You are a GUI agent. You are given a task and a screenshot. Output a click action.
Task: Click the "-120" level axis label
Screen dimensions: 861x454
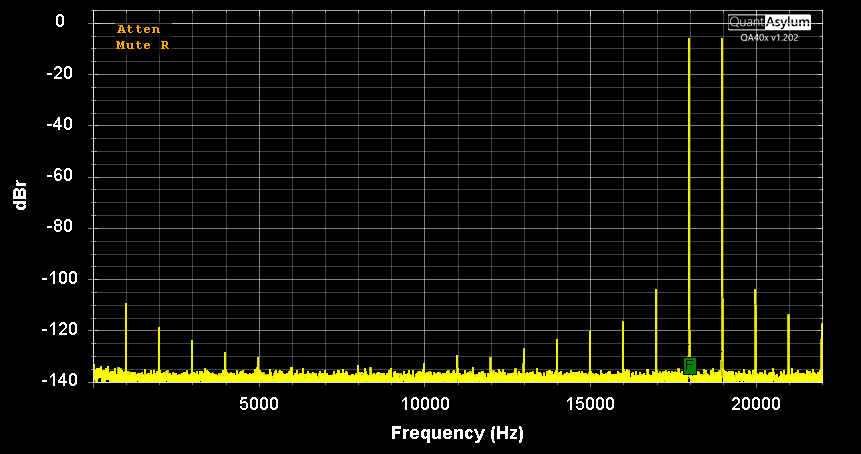point(58,330)
